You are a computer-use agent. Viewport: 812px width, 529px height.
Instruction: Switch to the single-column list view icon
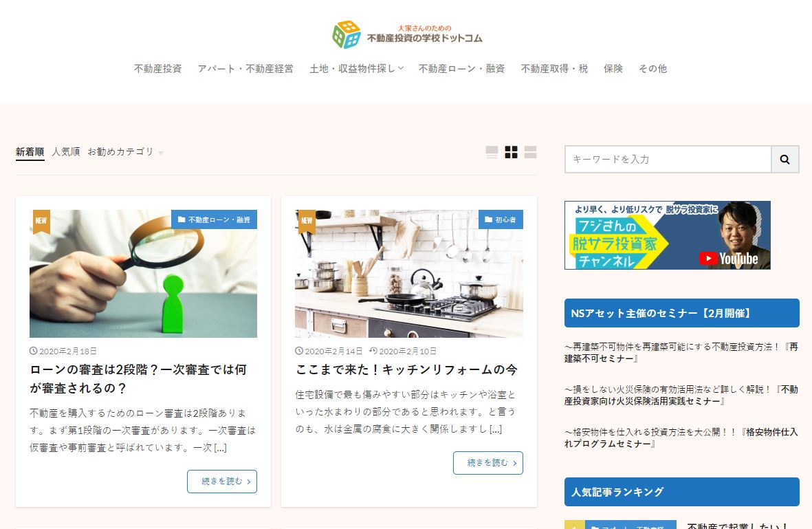492,152
